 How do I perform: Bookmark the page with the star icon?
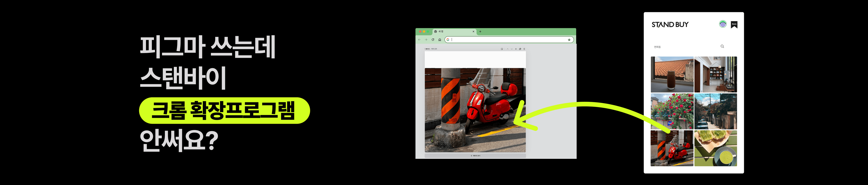coord(569,40)
